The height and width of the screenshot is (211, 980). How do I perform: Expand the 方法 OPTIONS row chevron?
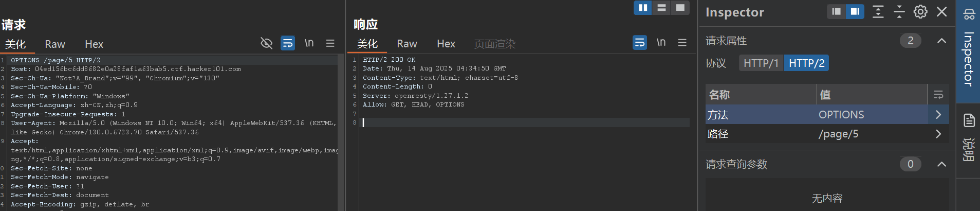click(x=938, y=115)
